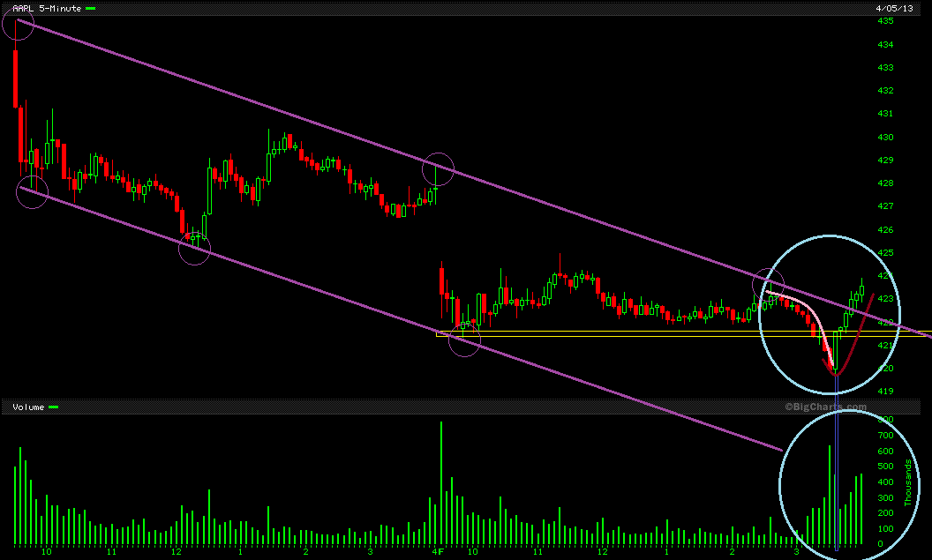
Task: Click the 300 volume axis label
Action: coord(885,498)
